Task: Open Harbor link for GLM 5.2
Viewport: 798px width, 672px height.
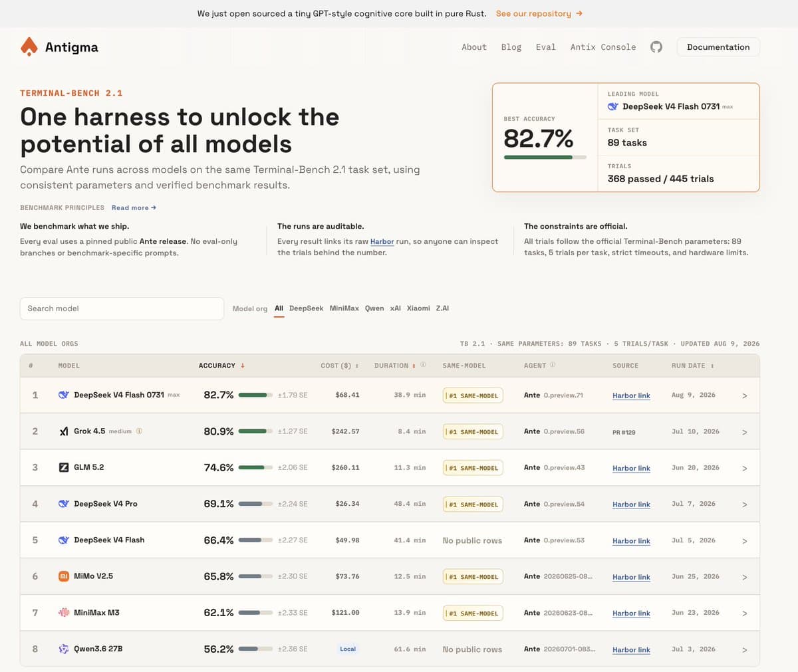Action: coord(631,468)
